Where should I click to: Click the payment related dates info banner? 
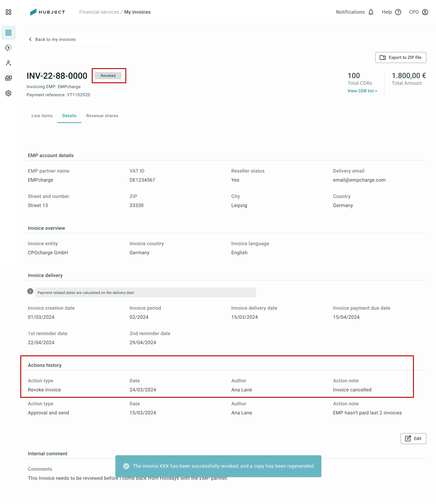pos(146,293)
